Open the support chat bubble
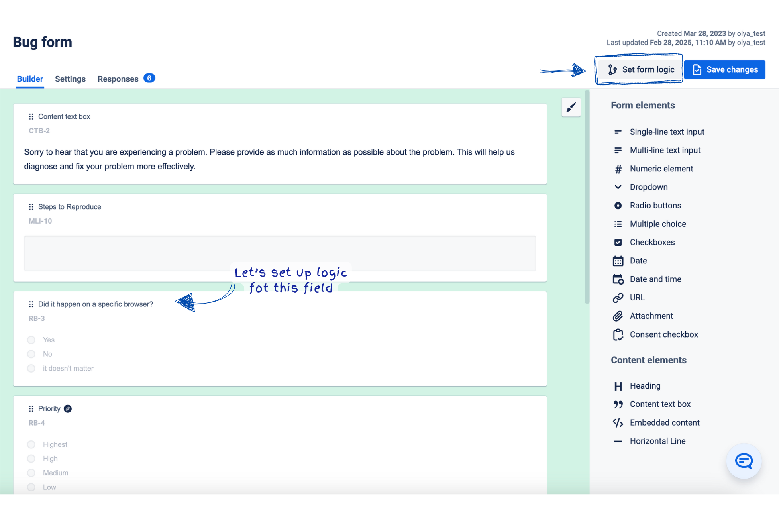The image size is (779, 532). (744, 461)
